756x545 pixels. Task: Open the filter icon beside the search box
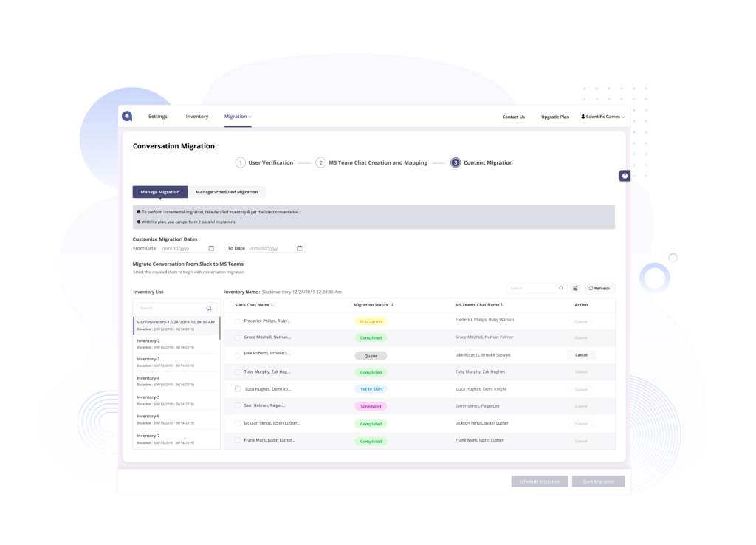575,287
